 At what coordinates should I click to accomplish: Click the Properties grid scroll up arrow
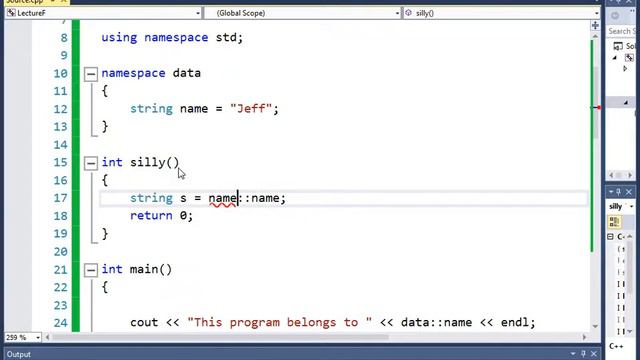(x=630, y=237)
